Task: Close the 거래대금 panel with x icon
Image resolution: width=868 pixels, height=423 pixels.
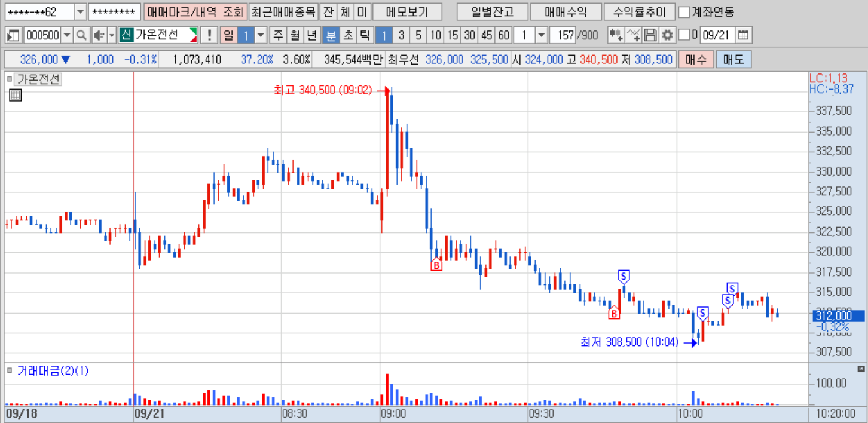Action: [x=861, y=369]
